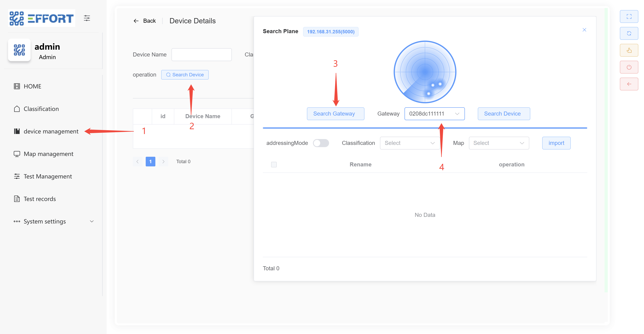Open the Map Select dropdown

498,143
